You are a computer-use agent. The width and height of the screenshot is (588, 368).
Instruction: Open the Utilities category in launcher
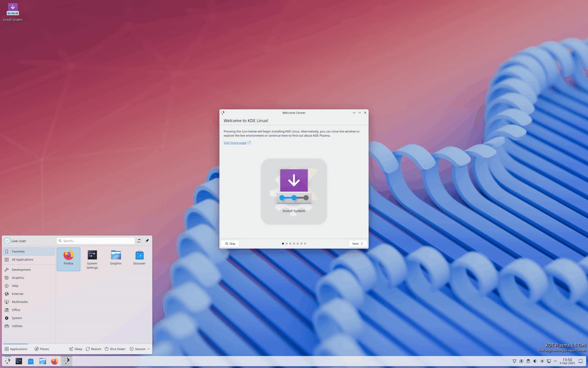point(17,326)
